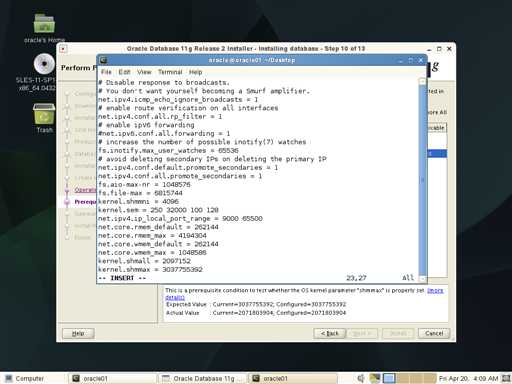Click the terminal vertical scrollbar
This screenshot has width=512, height=384.
(x=422, y=180)
